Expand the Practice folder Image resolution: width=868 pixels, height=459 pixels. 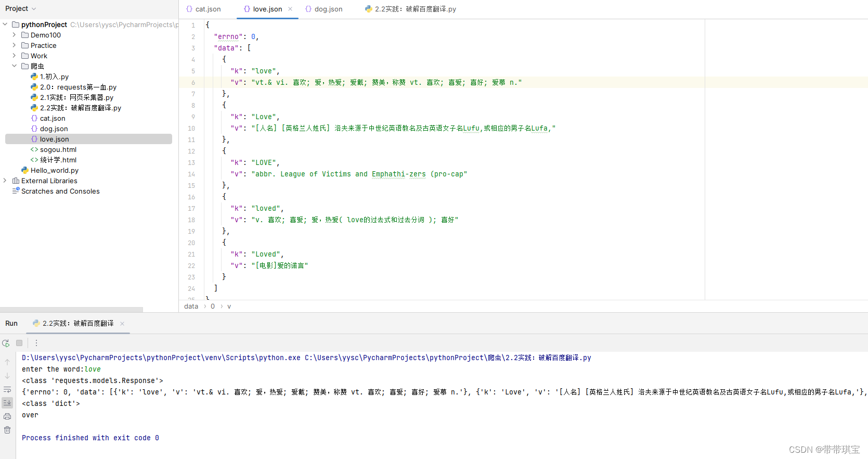click(15, 45)
